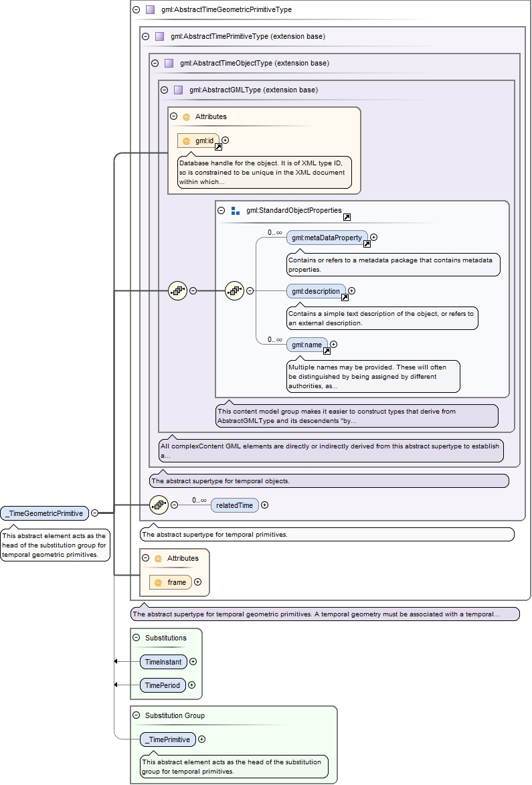The image size is (532, 785).
Task: Expand relatedTime plus button
Action: [x=265, y=505]
